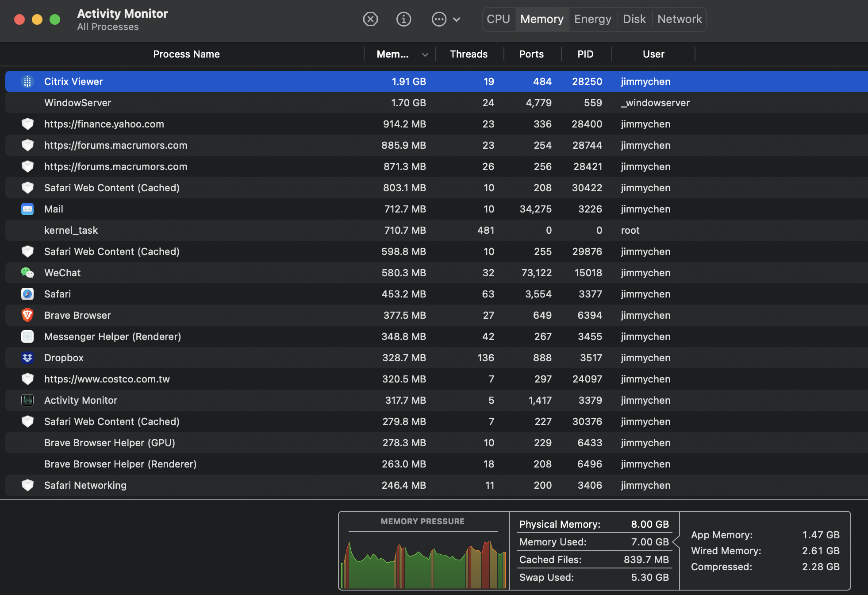Select the kernel_task process row

[71, 230]
